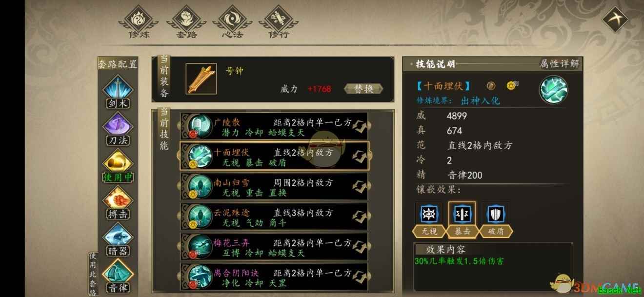Click the 使用此套路 button
Screen dimensions: 644x297
click(93, 273)
